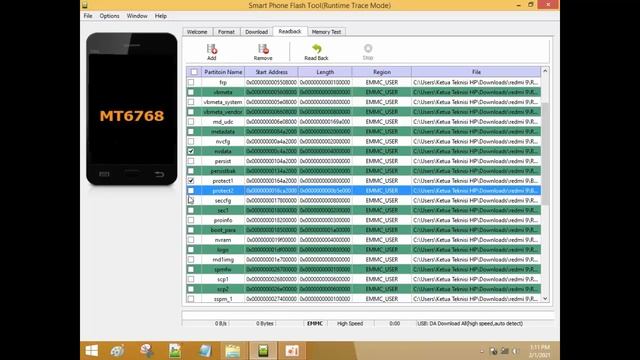Open the Help menu

click(x=160, y=16)
